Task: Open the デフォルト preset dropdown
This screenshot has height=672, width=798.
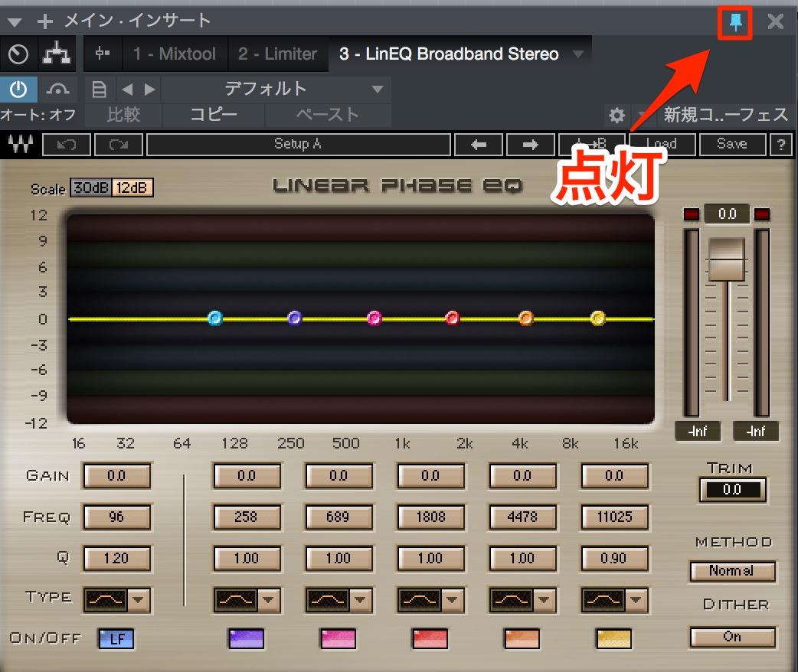Action: (276, 90)
